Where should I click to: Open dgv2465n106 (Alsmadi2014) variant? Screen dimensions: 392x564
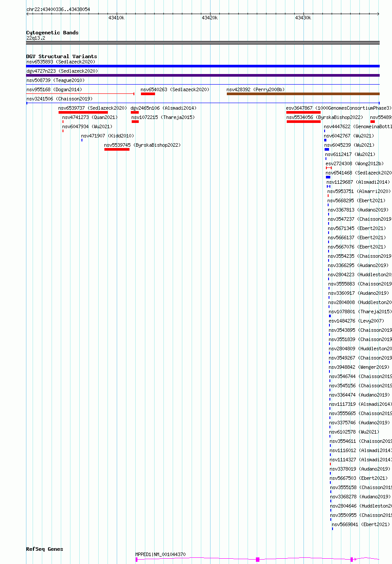point(163,108)
